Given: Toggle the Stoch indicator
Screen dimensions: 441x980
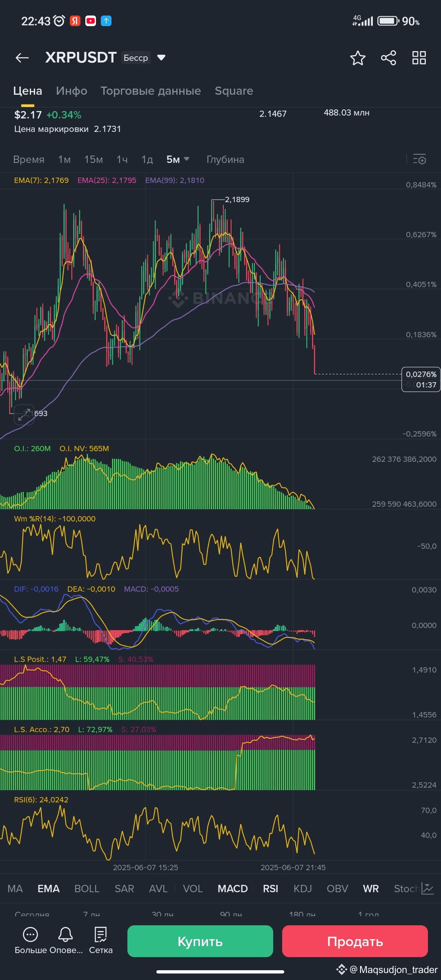Looking at the screenshot, I should click(406, 889).
